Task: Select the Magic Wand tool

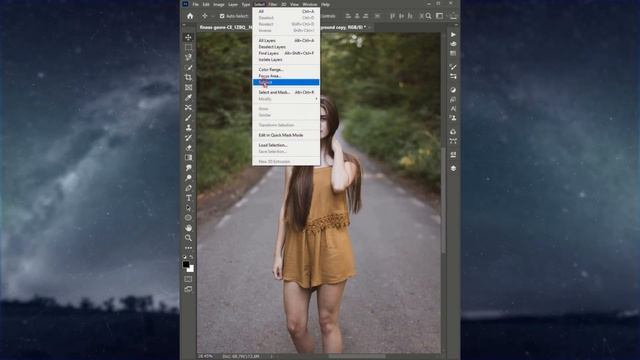Action: pos(188,67)
